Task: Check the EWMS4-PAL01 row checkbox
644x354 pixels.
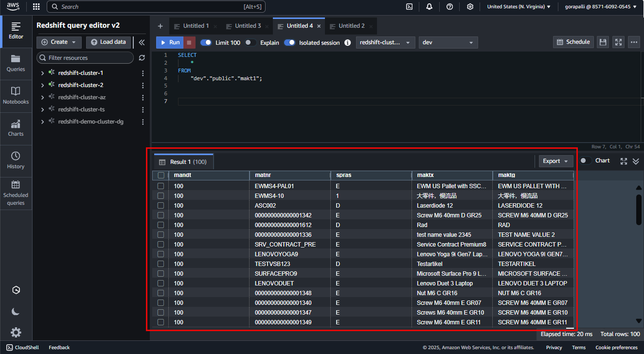Action: pos(161,186)
